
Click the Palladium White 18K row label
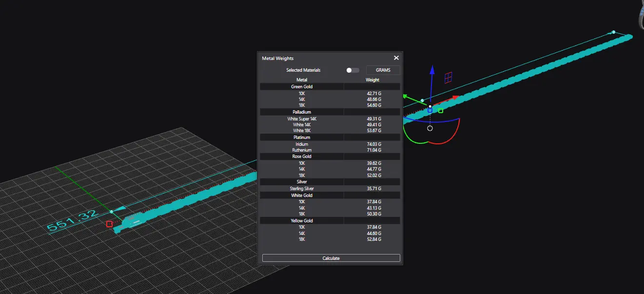click(x=302, y=131)
